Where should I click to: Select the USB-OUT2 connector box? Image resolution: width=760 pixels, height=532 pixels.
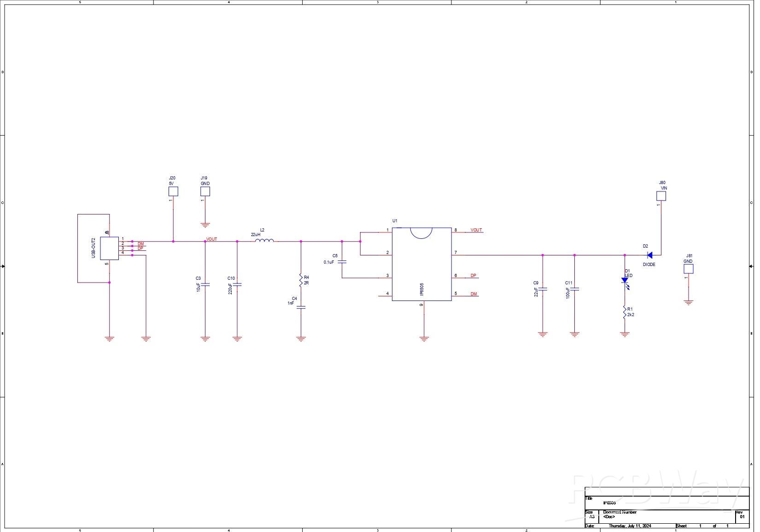pos(109,249)
